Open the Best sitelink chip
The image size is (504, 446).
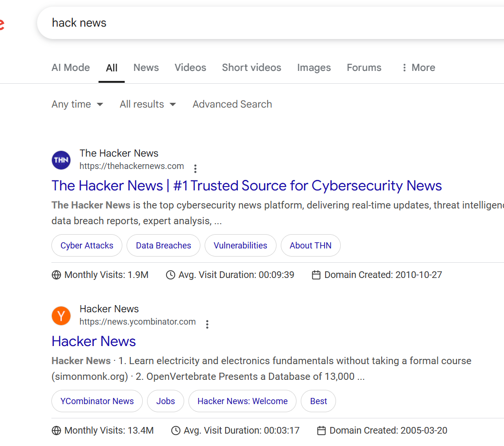coord(318,401)
